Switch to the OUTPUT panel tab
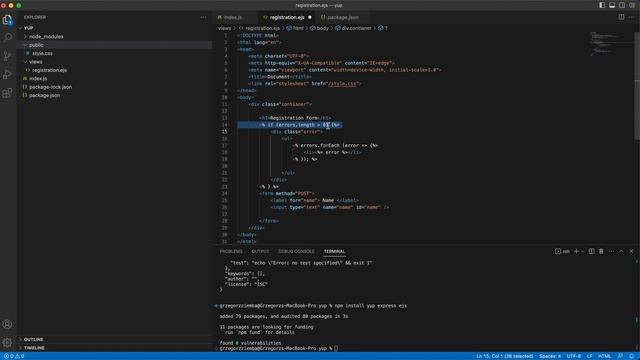This screenshot has height=360, width=640. (260, 251)
